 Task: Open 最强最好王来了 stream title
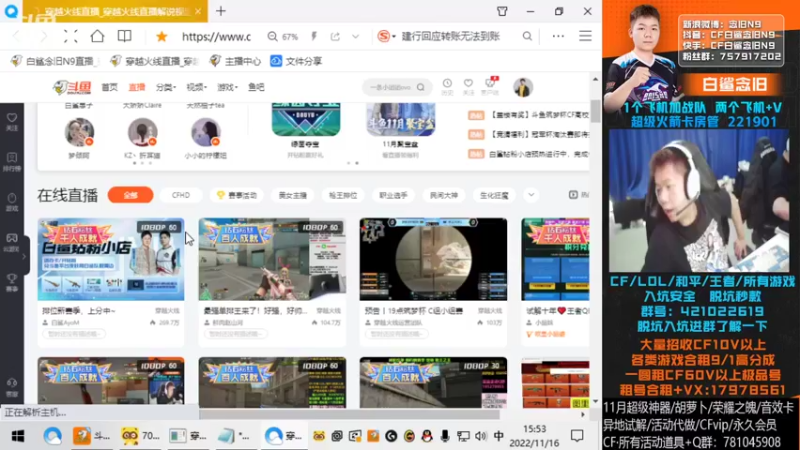point(255,311)
